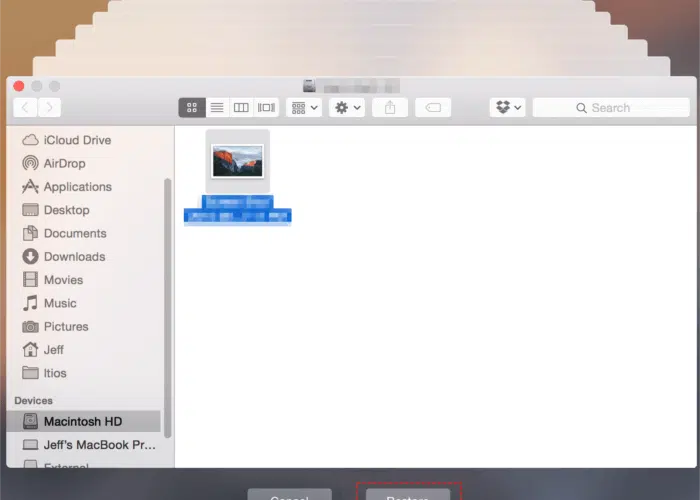This screenshot has height=500, width=700.
Task: Open the gear Action menu
Action: coord(346,107)
